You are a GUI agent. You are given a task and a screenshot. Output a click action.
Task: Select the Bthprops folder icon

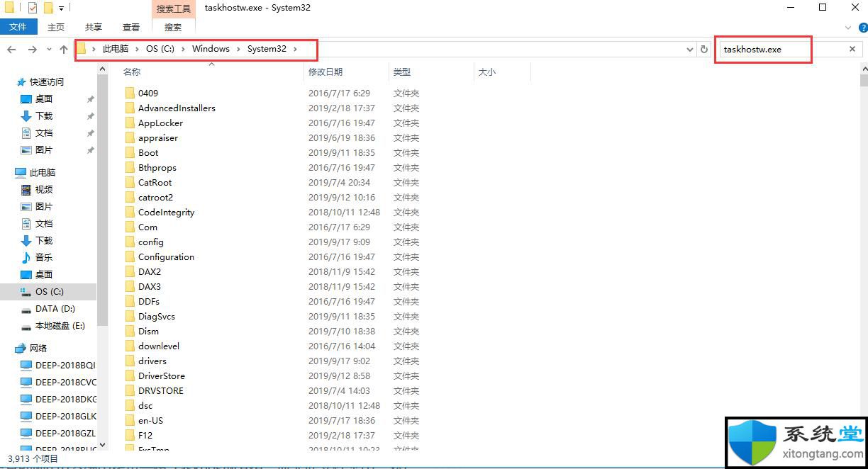click(130, 168)
